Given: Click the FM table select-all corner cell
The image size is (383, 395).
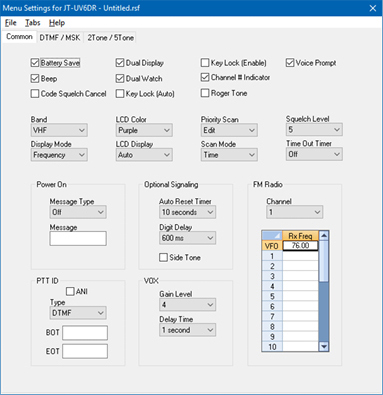Looking at the screenshot, I should point(272,236).
